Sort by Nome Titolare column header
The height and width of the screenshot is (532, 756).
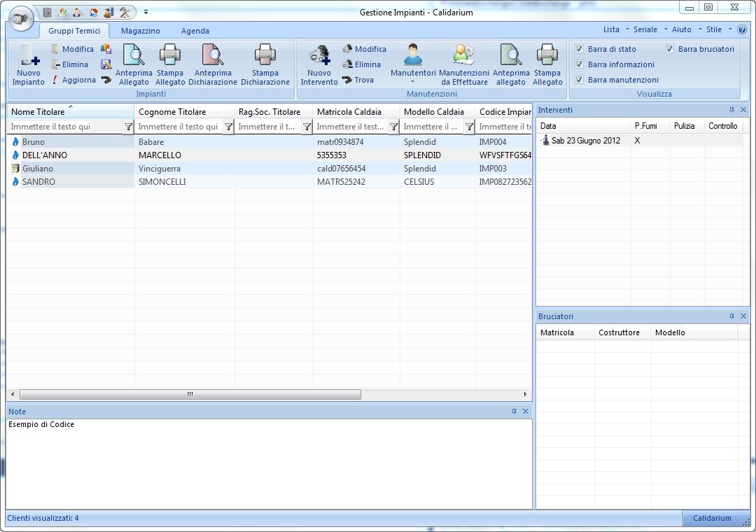click(71, 112)
